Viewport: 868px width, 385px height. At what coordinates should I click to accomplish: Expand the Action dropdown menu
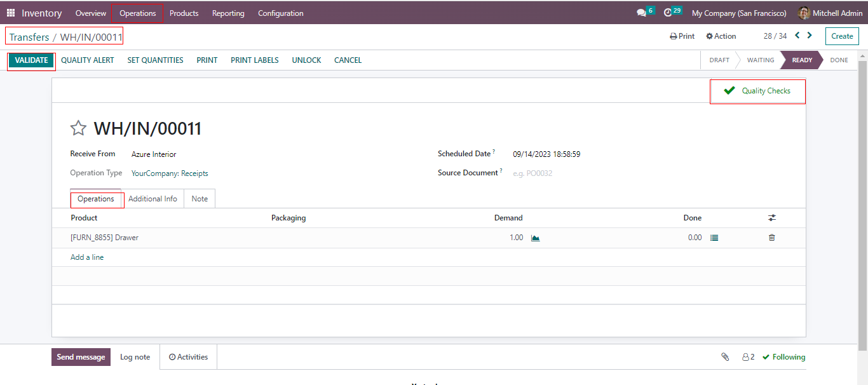click(x=721, y=36)
